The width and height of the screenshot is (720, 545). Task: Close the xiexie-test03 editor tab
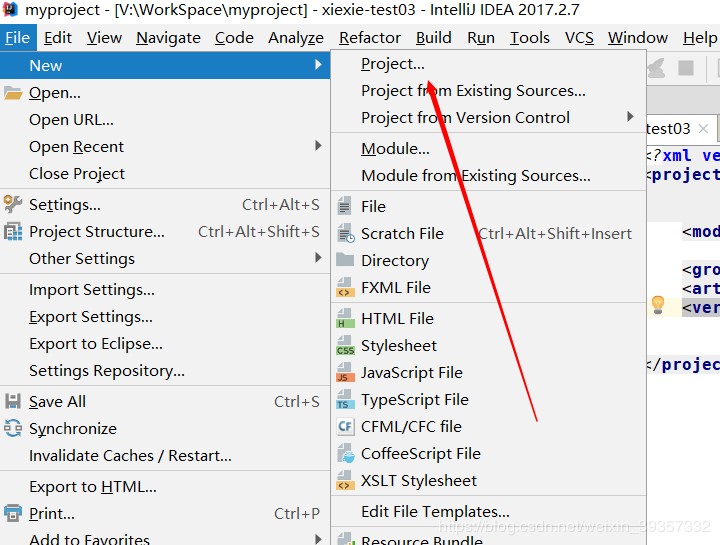[x=704, y=129]
